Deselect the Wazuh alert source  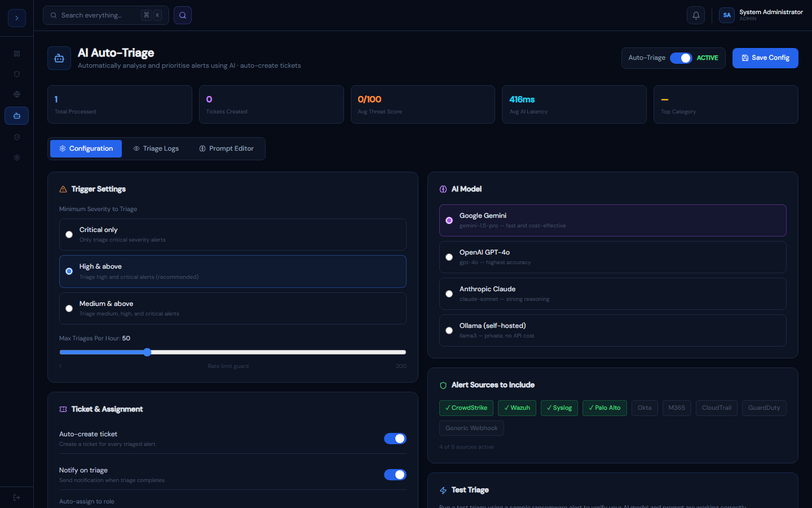click(x=517, y=408)
